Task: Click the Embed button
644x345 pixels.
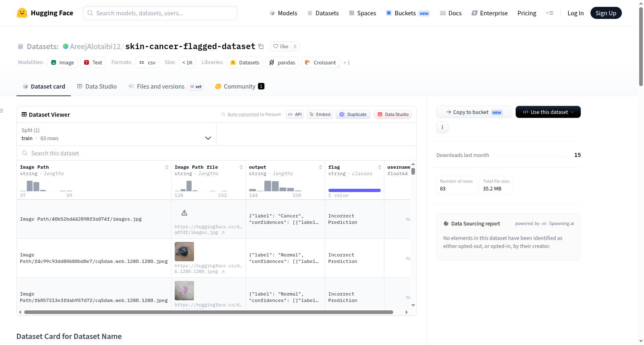Action: click(x=319, y=114)
